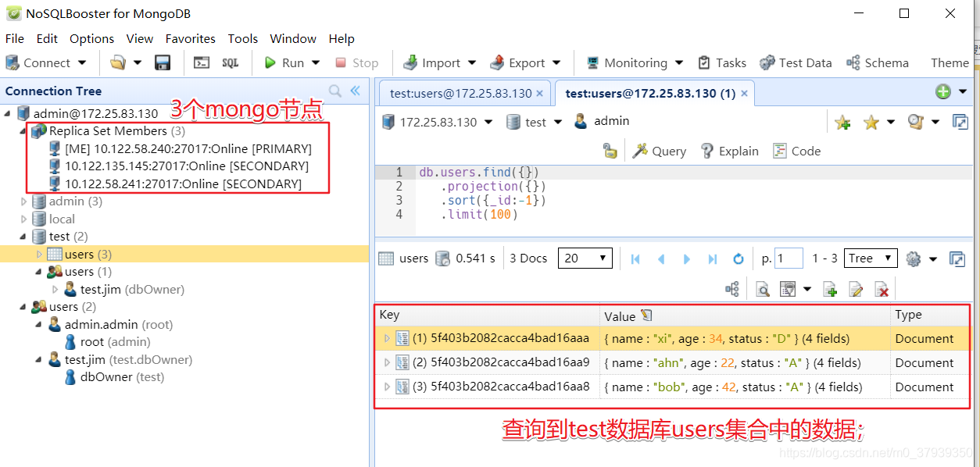The width and height of the screenshot is (980, 467).
Task: Open the mongo shell terminal icon
Action: [x=202, y=62]
